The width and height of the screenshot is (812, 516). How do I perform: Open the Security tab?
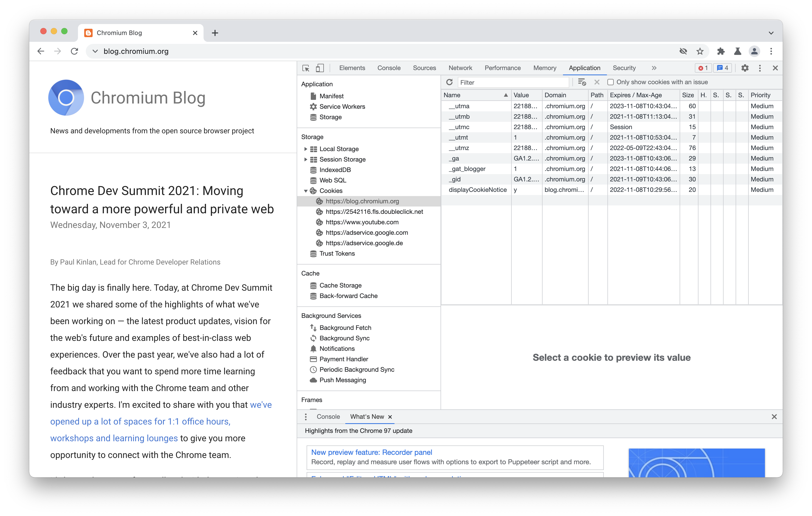[624, 68]
